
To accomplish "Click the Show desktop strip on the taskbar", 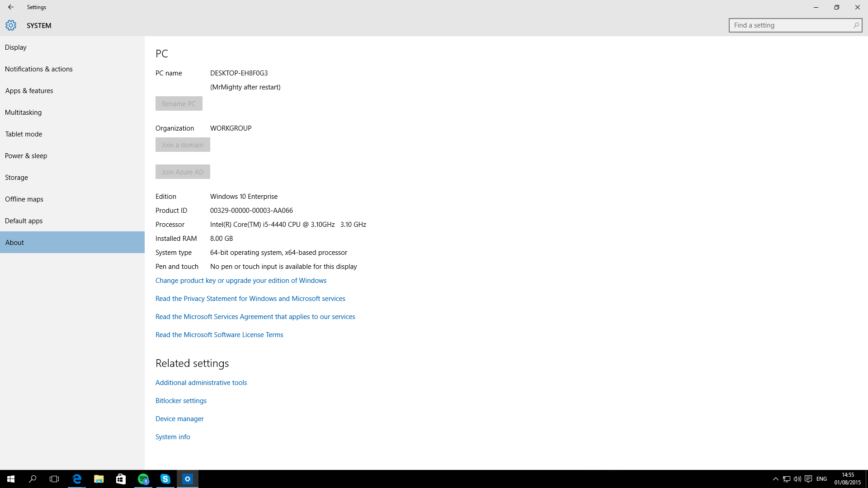I will [x=867, y=479].
